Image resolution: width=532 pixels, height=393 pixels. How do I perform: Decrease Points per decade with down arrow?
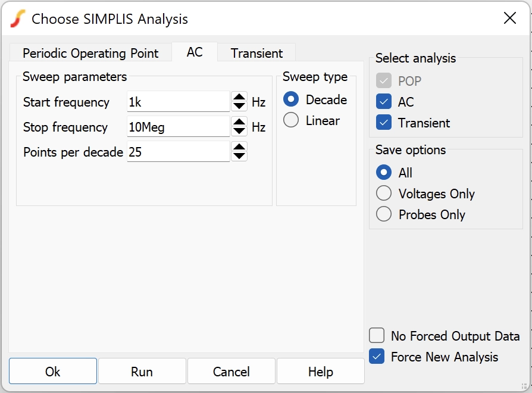[239, 156]
